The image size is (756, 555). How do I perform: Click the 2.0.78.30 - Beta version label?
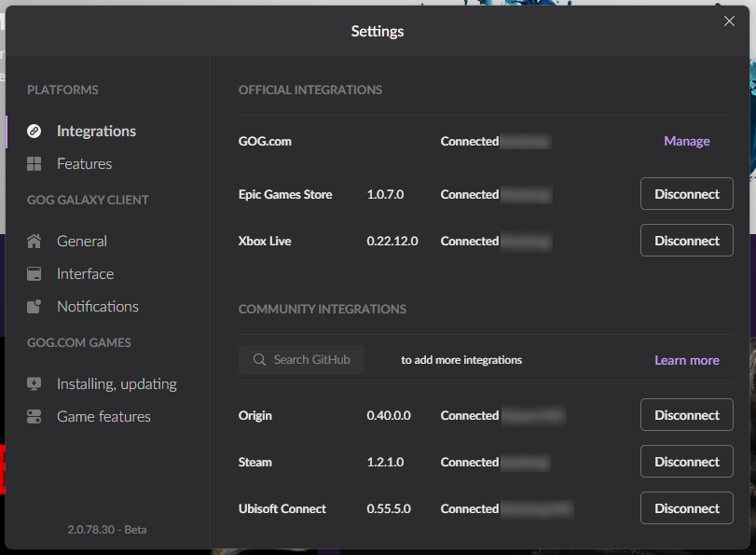pos(106,530)
